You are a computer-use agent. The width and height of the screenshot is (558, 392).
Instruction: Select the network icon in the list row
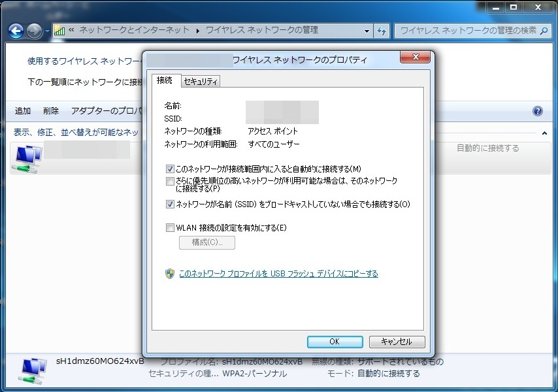pyautogui.click(x=27, y=159)
